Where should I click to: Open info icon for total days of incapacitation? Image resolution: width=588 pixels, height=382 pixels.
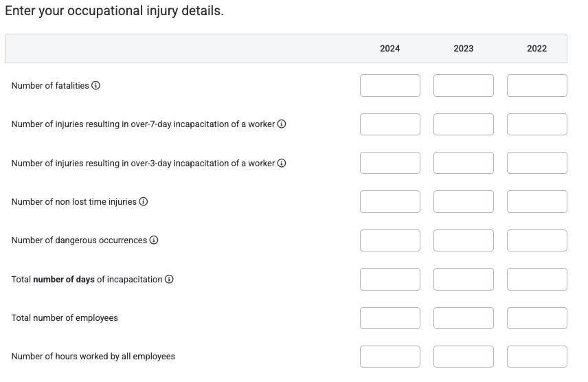[169, 279]
